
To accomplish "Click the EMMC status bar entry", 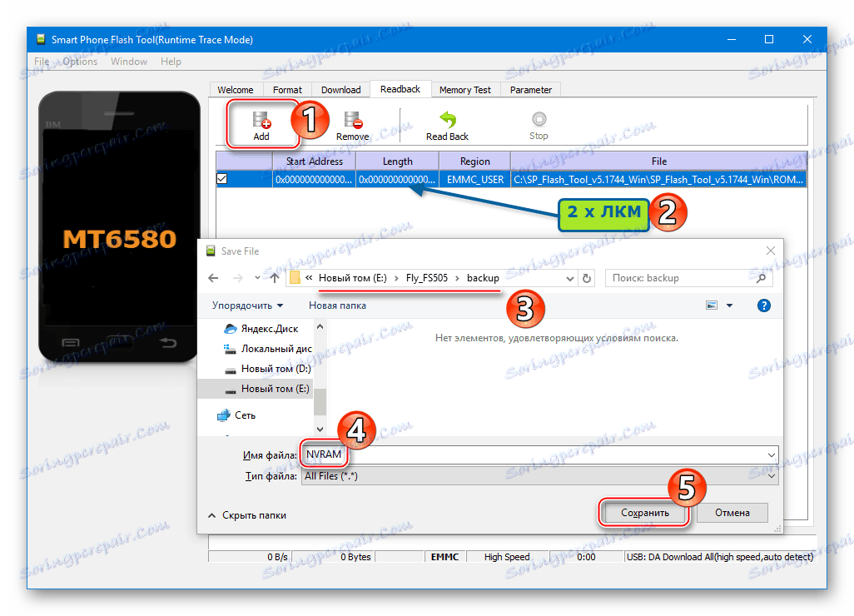I will [x=444, y=557].
